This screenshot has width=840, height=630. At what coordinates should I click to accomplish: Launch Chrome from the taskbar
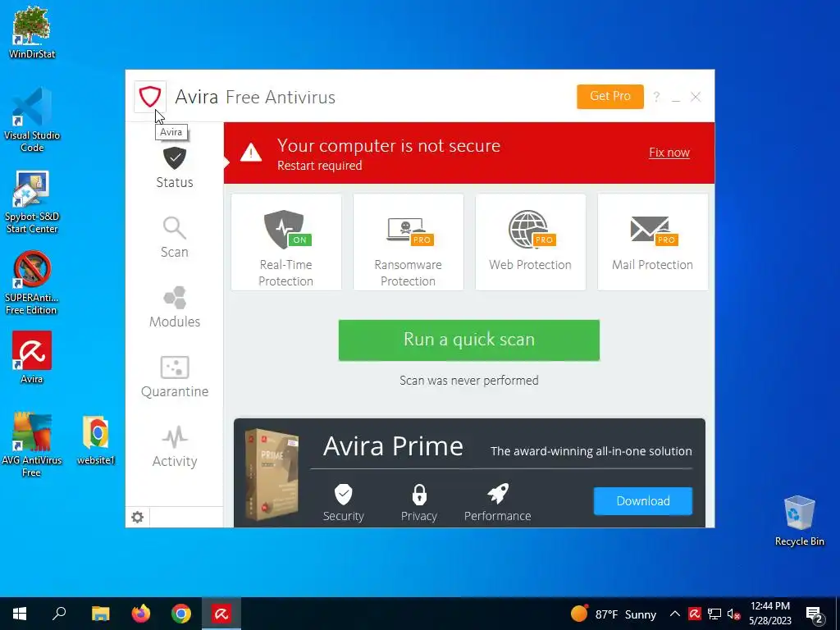tap(181, 614)
